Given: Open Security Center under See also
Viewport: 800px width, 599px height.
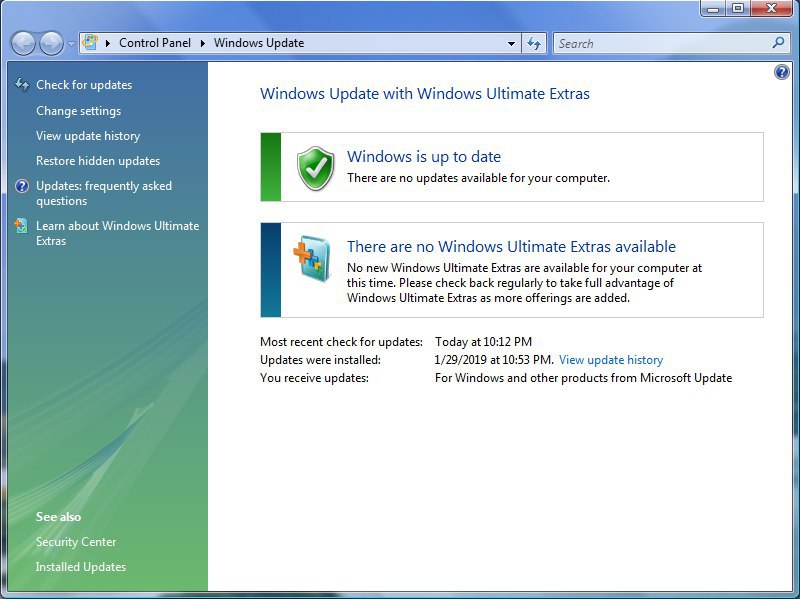Looking at the screenshot, I should click(76, 542).
